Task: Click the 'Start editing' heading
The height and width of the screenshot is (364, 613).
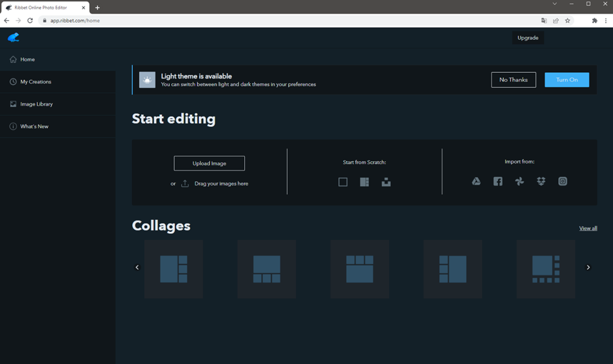Action: pos(174,119)
